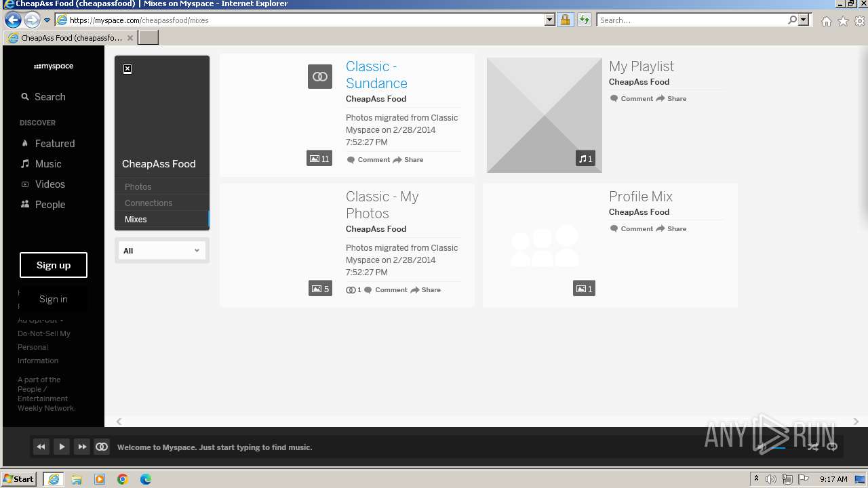868x488 pixels.
Task: Click the 1 song badge on My Playlist
Action: click(x=585, y=159)
